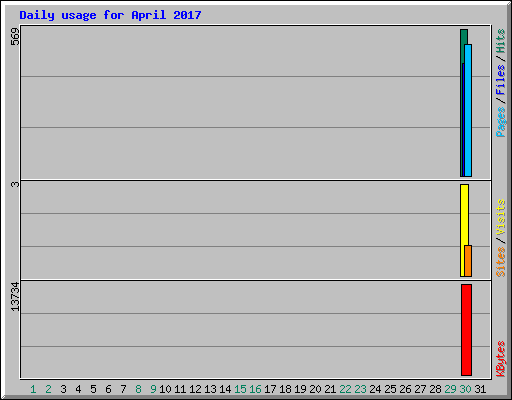This screenshot has width=512, height=400.
Task: Click day 4 on the x-axis
Action: [x=78, y=389]
